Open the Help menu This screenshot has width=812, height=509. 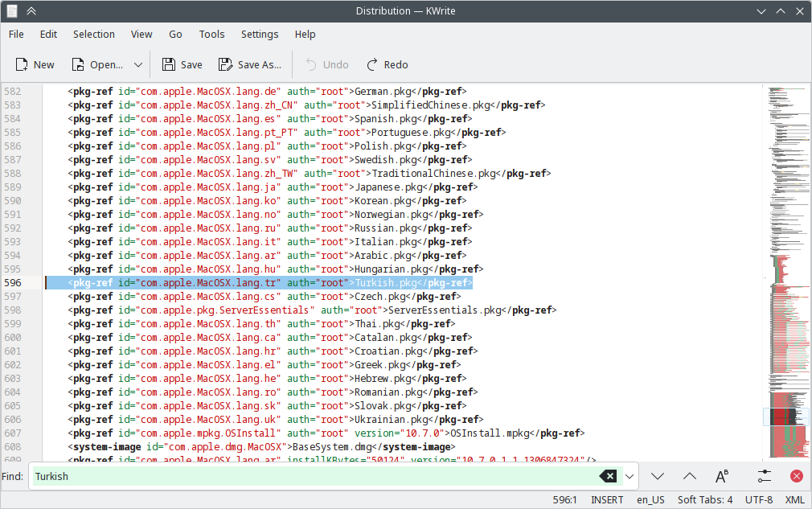click(305, 35)
